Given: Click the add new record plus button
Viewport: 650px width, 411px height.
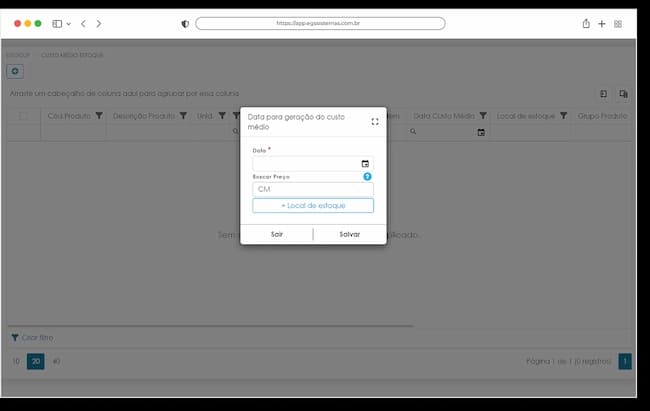Looking at the screenshot, I should 15,71.
